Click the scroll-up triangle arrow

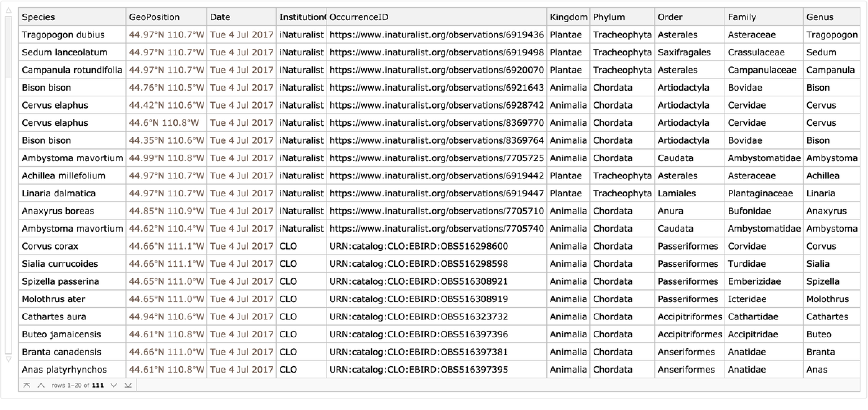click(x=9, y=11)
